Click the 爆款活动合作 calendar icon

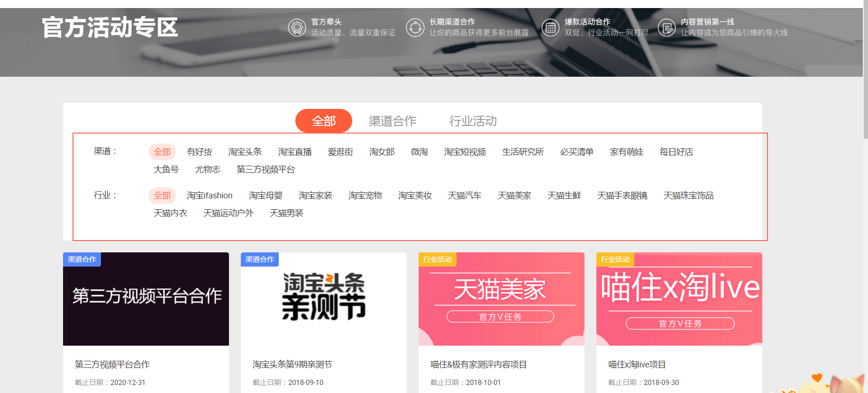[x=550, y=27]
